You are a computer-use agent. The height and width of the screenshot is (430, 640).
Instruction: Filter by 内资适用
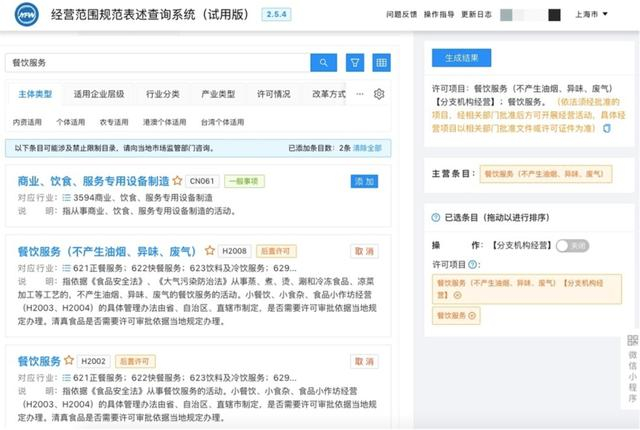click(27, 122)
